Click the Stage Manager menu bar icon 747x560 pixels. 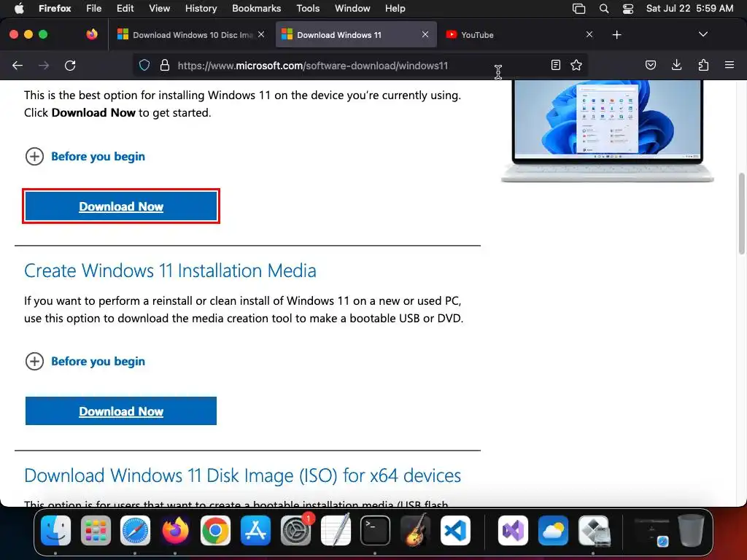[x=578, y=9]
